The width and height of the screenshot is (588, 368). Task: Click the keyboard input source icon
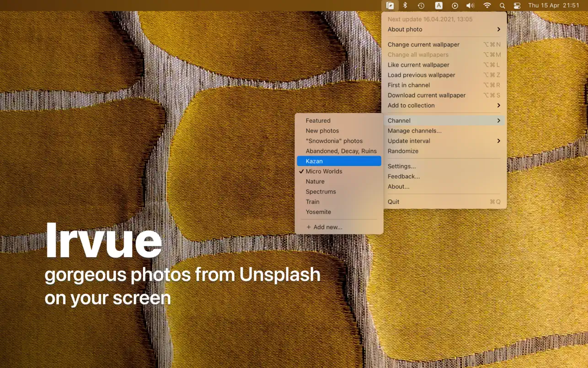pos(438,5)
